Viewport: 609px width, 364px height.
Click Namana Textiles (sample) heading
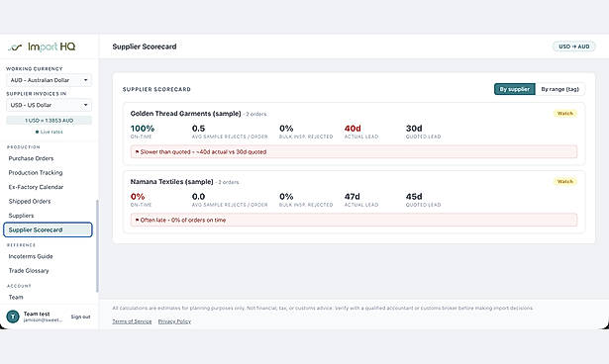tap(171, 182)
